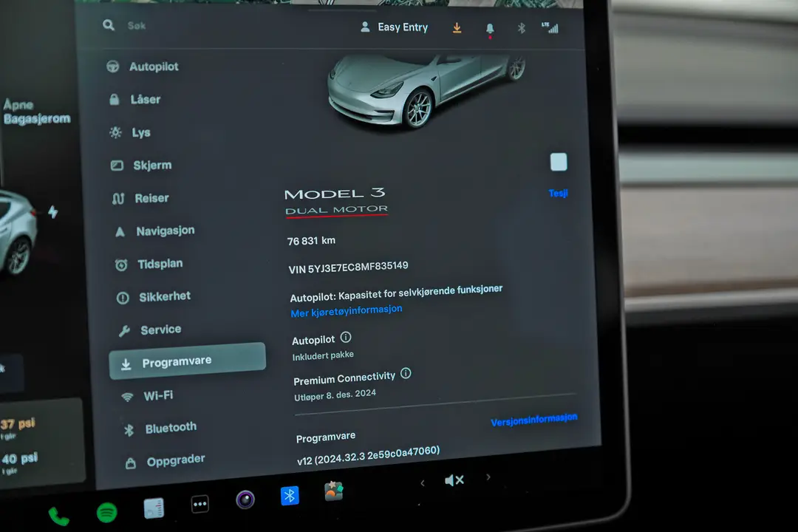This screenshot has height=532, width=798.
Task: Open the Easy Entry driver profile
Action: tap(395, 27)
